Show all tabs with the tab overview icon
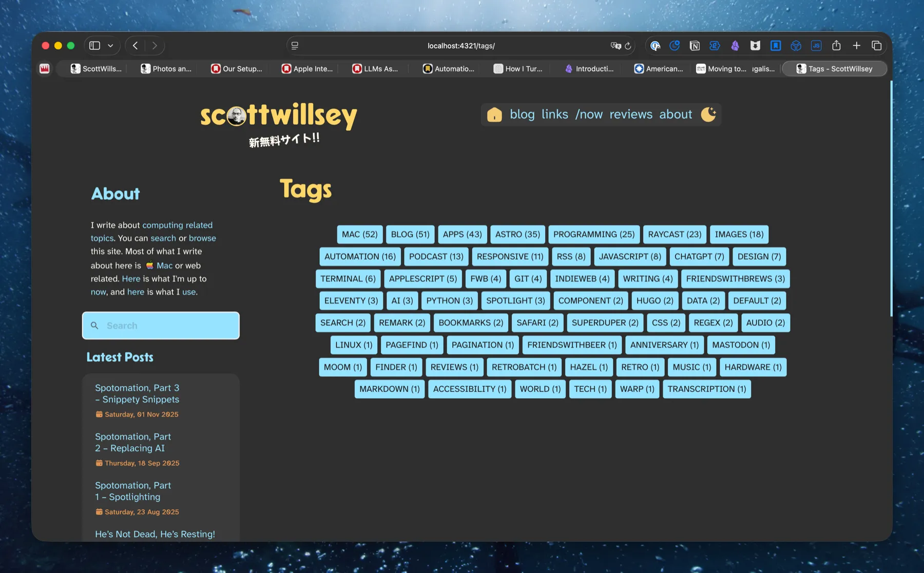This screenshot has width=924, height=573. tap(877, 46)
